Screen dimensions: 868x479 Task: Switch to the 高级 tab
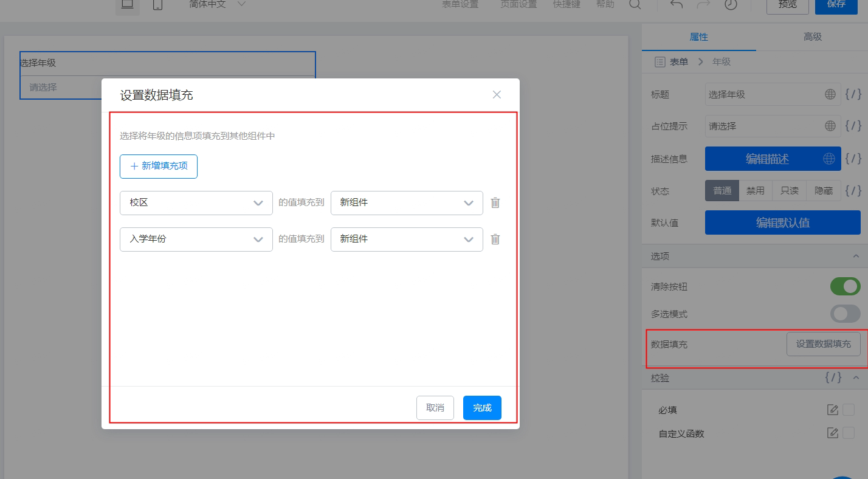813,37
